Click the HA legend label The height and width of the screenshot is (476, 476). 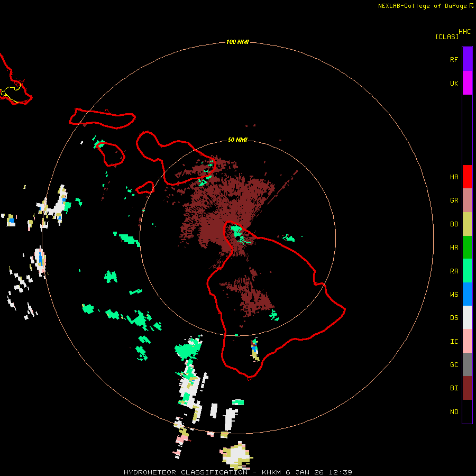[x=454, y=177]
